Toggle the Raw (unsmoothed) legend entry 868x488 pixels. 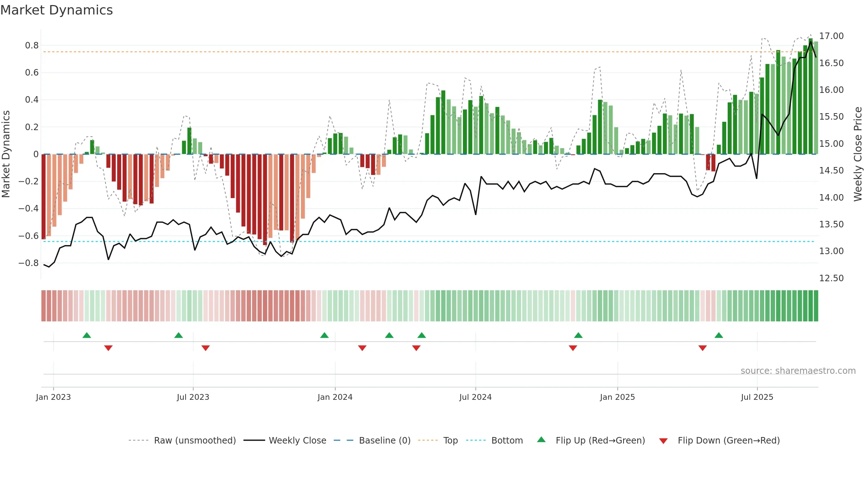click(182, 440)
